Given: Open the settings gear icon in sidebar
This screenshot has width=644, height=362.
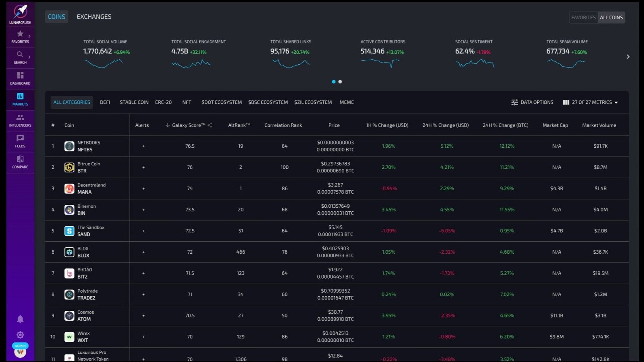Looking at the screenshot, I should tap(20, 335).
